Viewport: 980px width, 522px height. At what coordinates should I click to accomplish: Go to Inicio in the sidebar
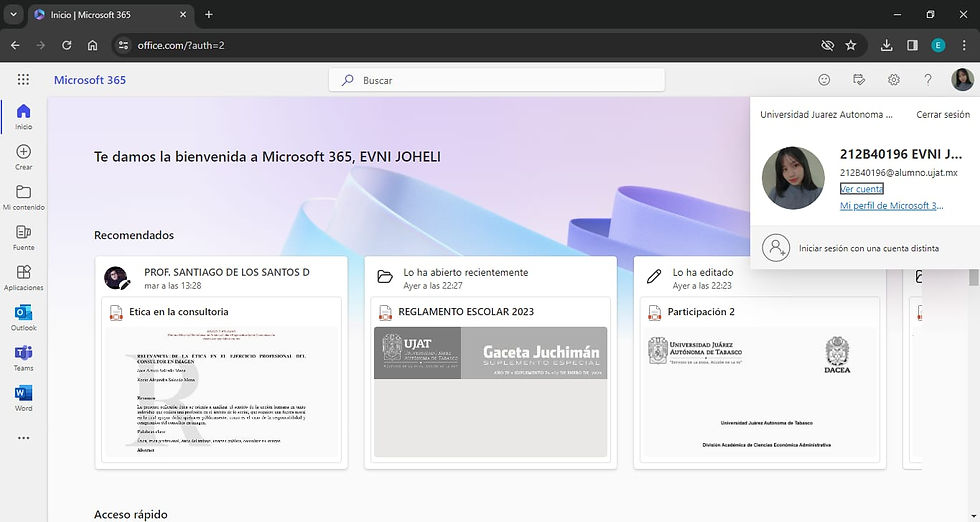coord(24,116)
